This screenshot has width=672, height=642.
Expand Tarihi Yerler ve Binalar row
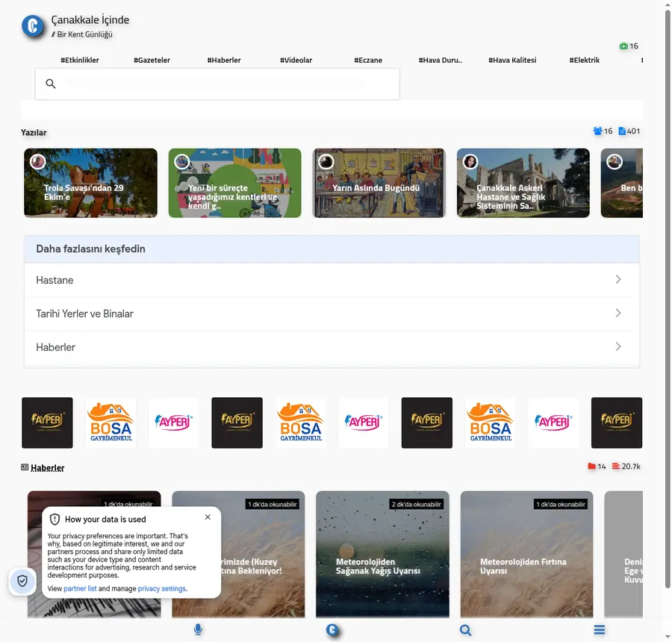coord(332,314)
